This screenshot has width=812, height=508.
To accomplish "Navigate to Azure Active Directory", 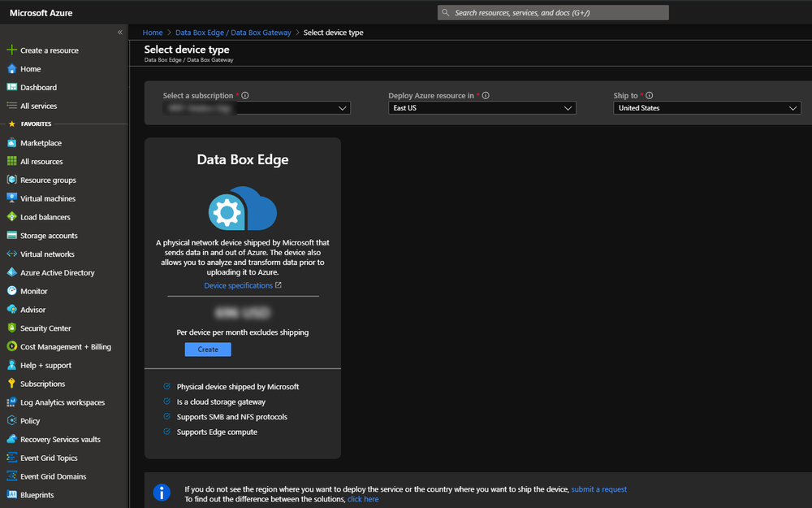I will (x=57, y=271).
